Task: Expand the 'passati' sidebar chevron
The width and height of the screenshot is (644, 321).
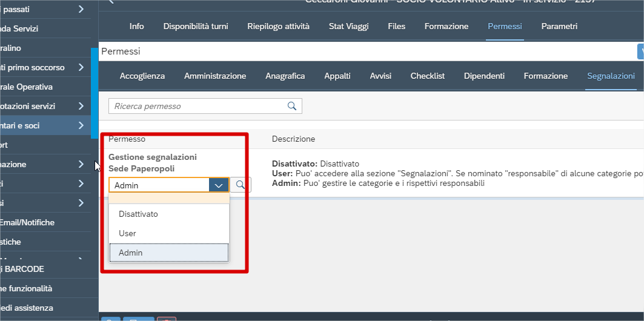Action: point(81,9)
